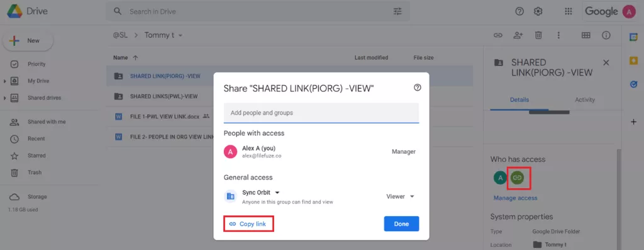
Task: Open Shared with me
Action: [x=47, y=122]
